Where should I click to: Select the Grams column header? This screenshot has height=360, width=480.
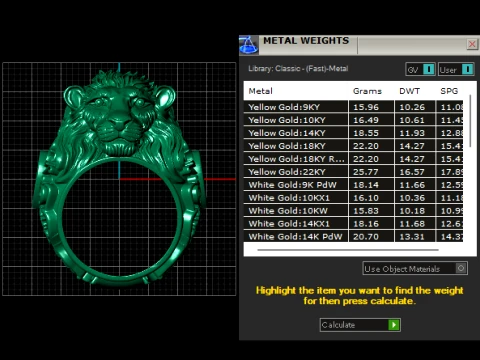(367, 91)
